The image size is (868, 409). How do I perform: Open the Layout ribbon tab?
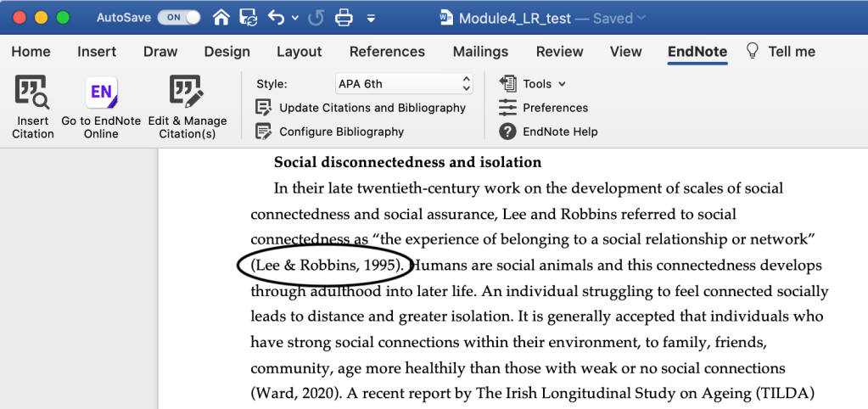click(300, 52)
